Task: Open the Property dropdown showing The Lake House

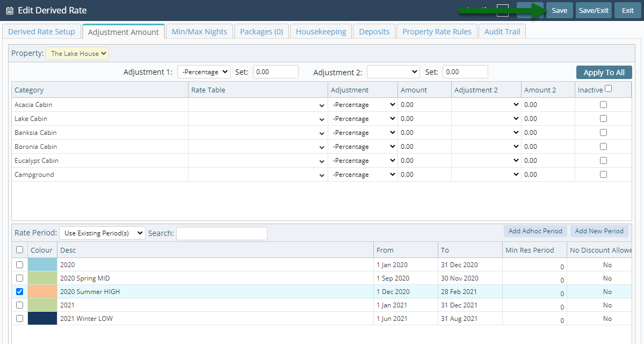Action: pyautogui.click(x=77, y=53)
